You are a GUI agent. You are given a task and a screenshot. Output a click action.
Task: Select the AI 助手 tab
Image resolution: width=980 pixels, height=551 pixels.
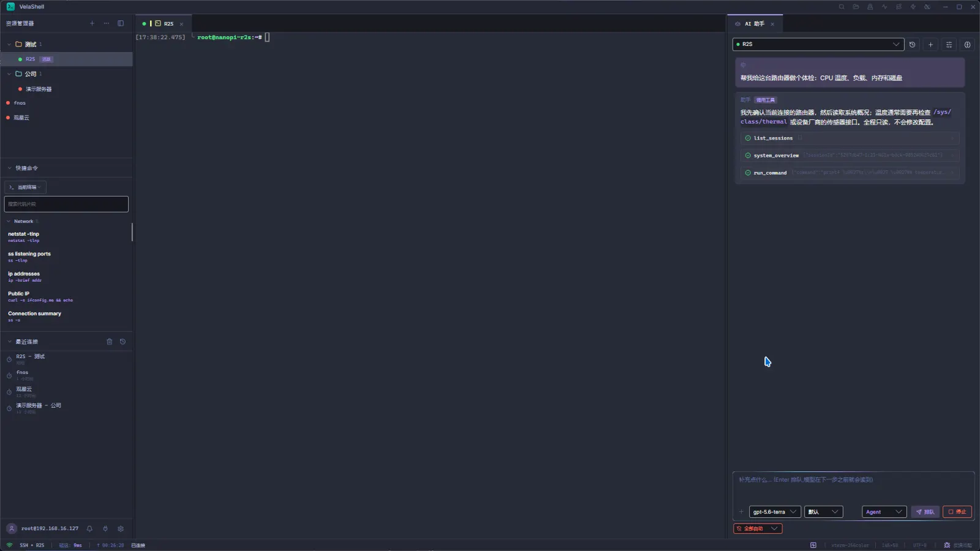(x=755, y=24)
